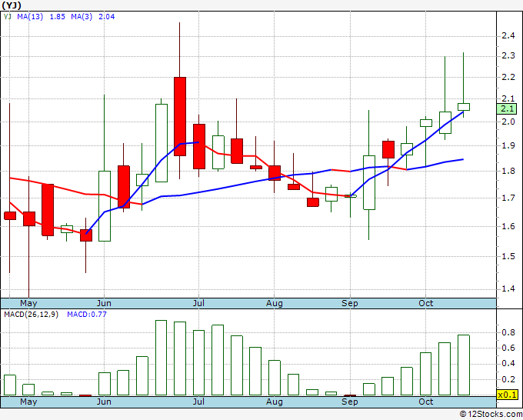The height and width of the screenshot is (420, 523).
Task: Select the MA(13) indicator label
Action: 30,17
